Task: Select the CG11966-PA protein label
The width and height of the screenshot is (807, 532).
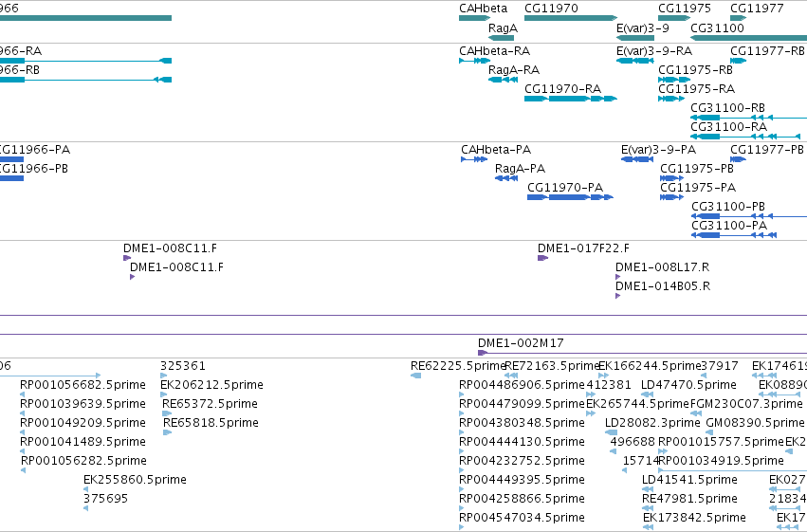Action: click(34, 150)
